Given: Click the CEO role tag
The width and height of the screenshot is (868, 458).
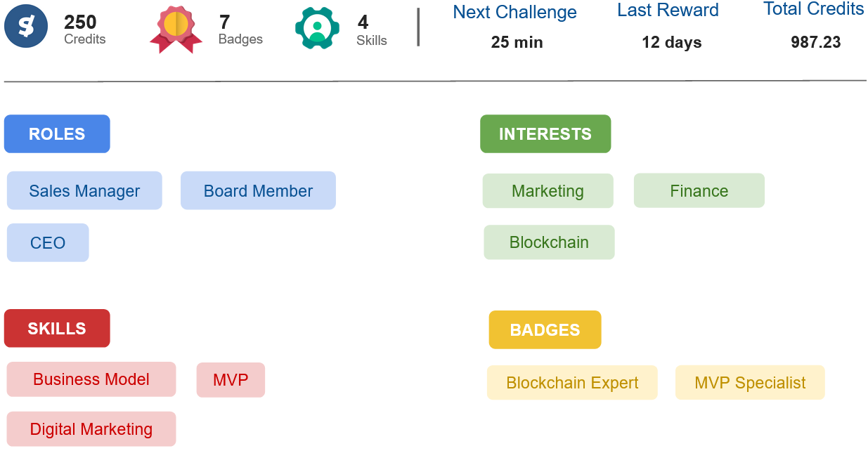Looking at the screenshot, I should point(48,243).
